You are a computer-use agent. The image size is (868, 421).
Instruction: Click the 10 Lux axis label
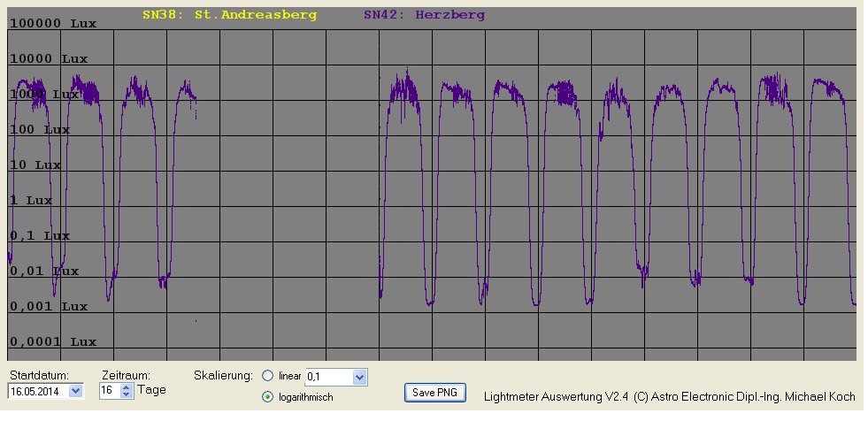click(35, 165)
